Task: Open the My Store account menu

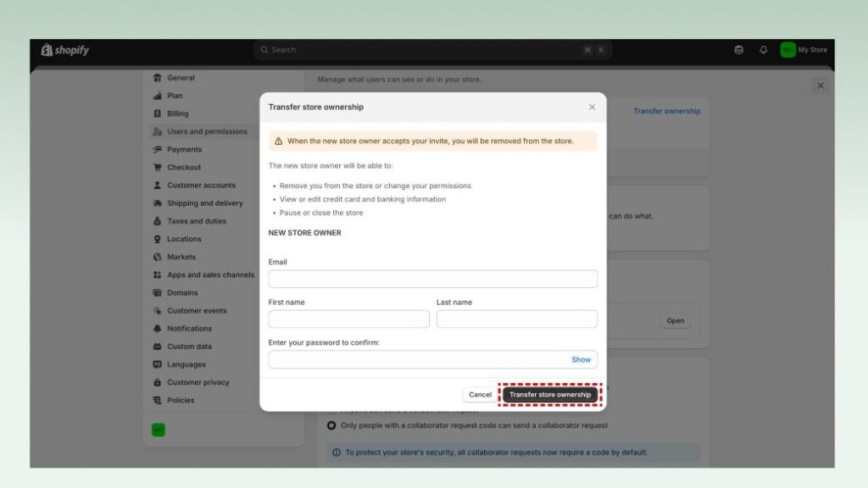Action: pyautogui.click(x=802, y=49)
